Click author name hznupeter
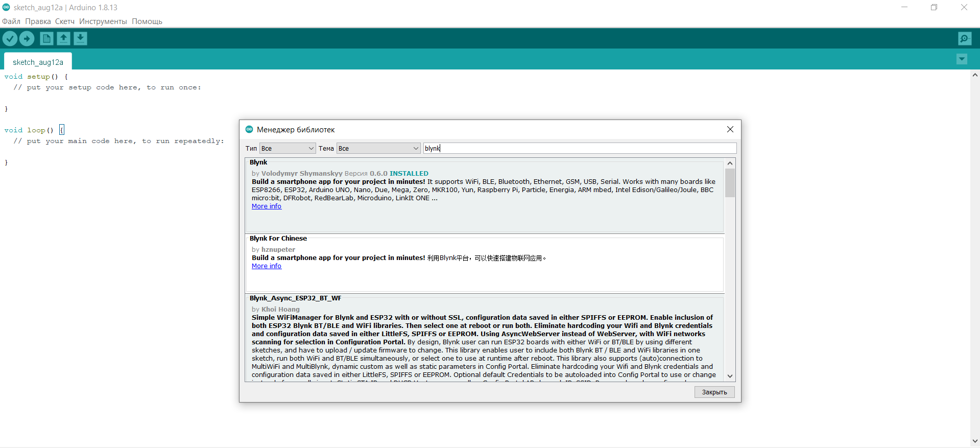980x448 pixels. pyautogui.click(x=278, y=250)
